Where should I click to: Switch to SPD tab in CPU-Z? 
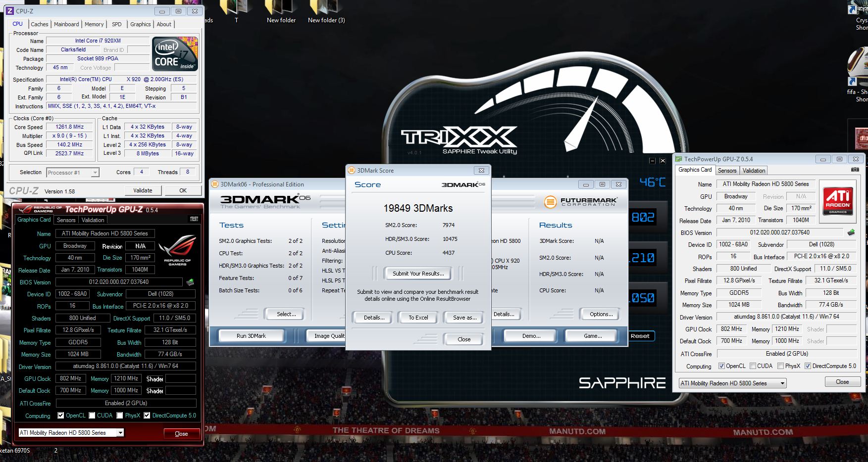click(x=117, y=24)
